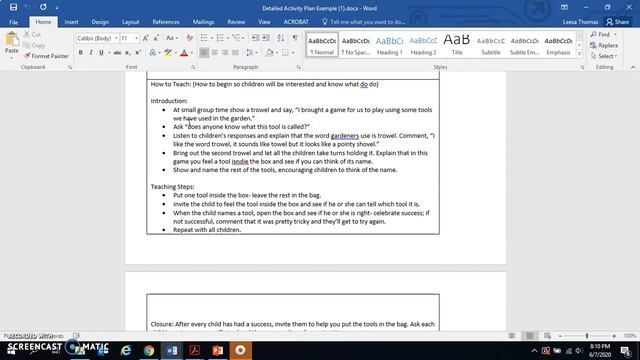
Task: Apply the Subtitle style
Action: 491,45
